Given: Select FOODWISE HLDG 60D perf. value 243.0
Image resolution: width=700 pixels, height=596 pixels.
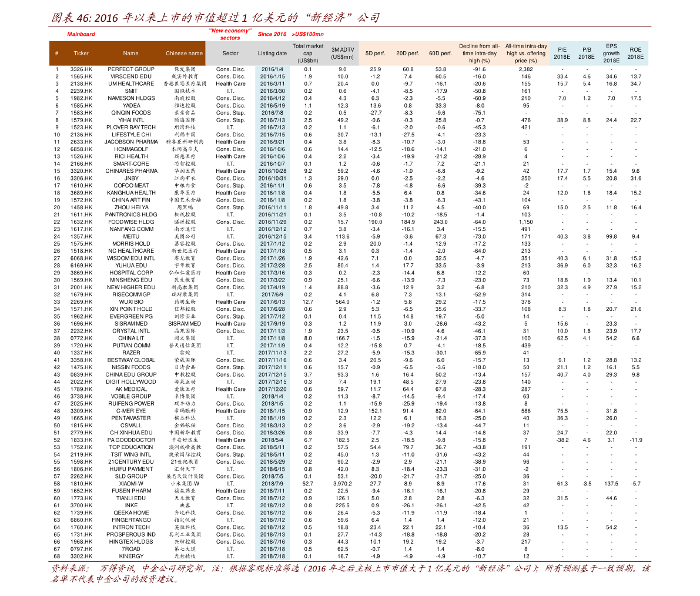Looking at the screenshot, I should (441, 222).
